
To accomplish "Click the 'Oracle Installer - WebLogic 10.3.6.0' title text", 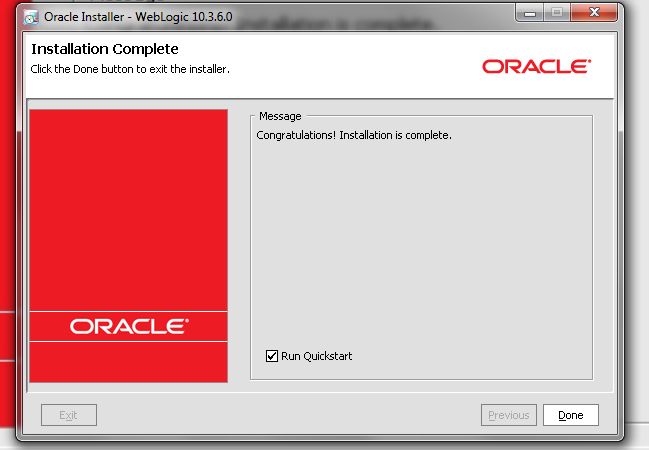I will coord(138,17).
